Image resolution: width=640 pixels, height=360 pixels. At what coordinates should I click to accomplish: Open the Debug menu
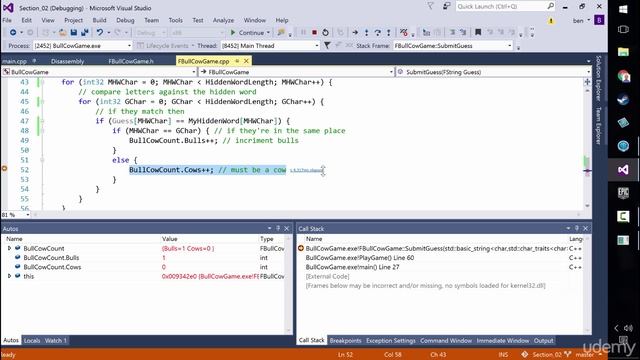(x=125, y=20)
